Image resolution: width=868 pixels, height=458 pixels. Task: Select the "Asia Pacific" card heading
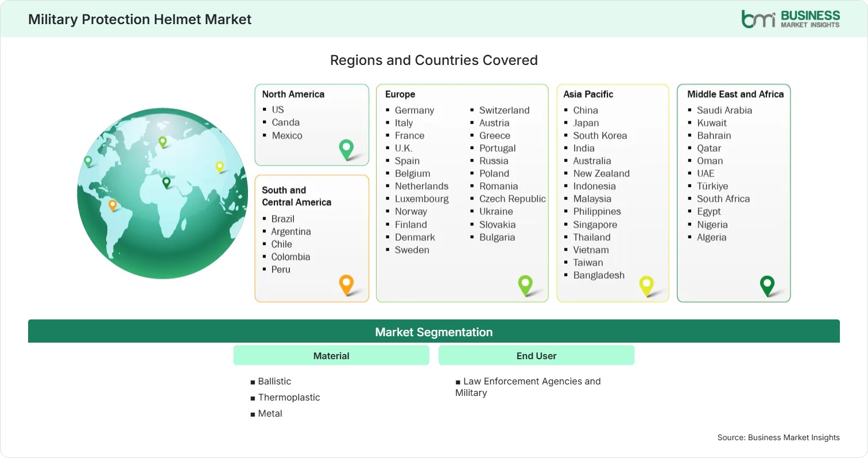coord(588,94)
